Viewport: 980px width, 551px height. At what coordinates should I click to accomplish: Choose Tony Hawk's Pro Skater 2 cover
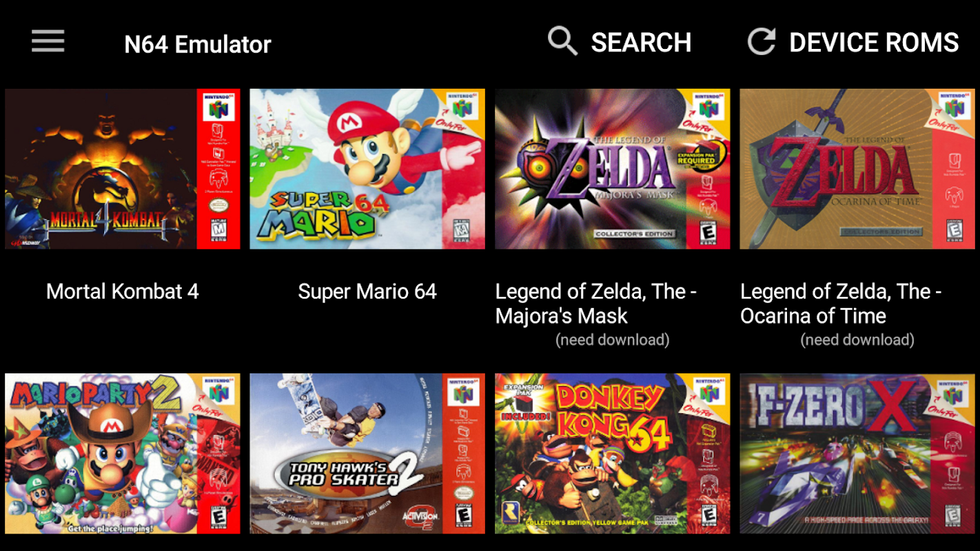[x=367, y=453]
